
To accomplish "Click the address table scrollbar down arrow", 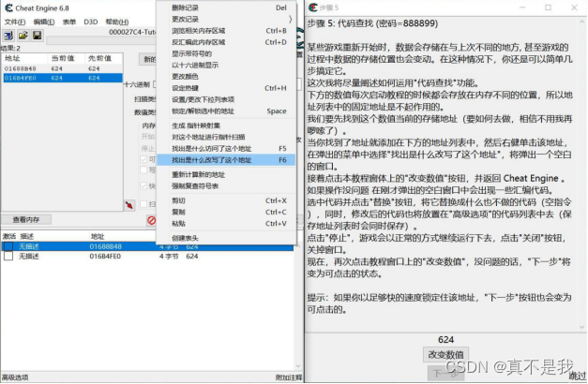I will [298, 366].
